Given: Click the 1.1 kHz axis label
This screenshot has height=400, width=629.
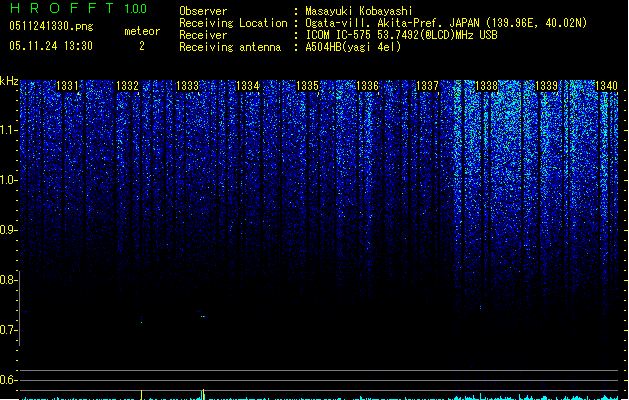Looking at the screenshot, I should coord(7,130).
